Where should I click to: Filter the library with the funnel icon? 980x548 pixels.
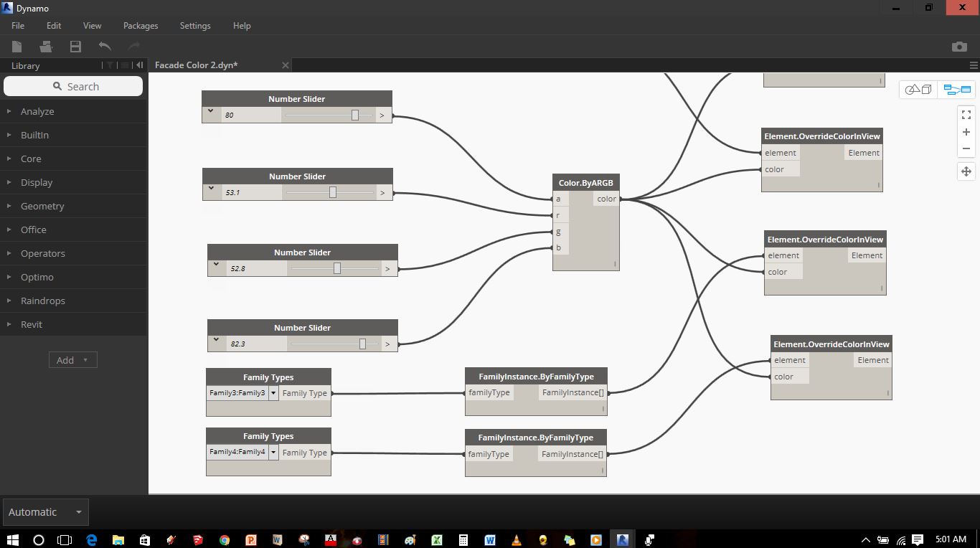click(110, 65)
